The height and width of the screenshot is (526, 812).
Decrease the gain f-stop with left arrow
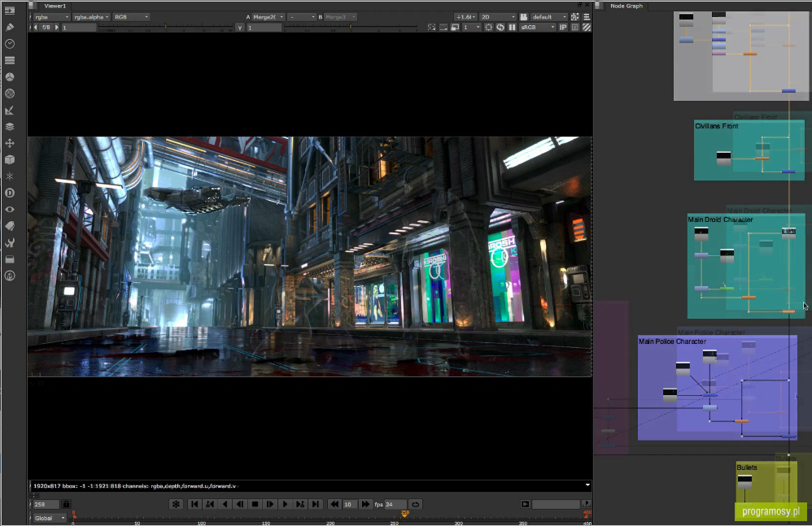coord(35,28)
